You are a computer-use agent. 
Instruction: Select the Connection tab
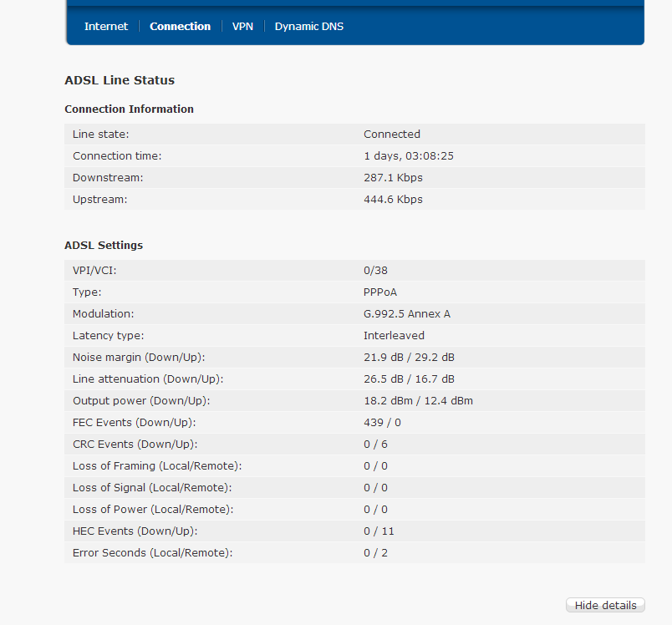pos(180,27)
